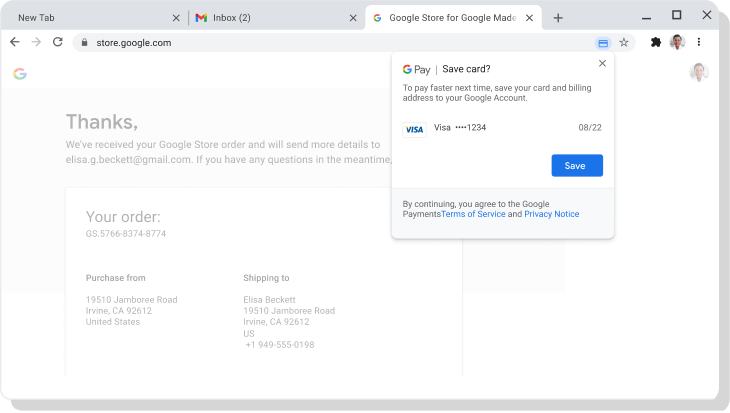This screenshot has width=730, height=413.
Task: Open the Google account avatar on page
Action: [x=699, y=72]
